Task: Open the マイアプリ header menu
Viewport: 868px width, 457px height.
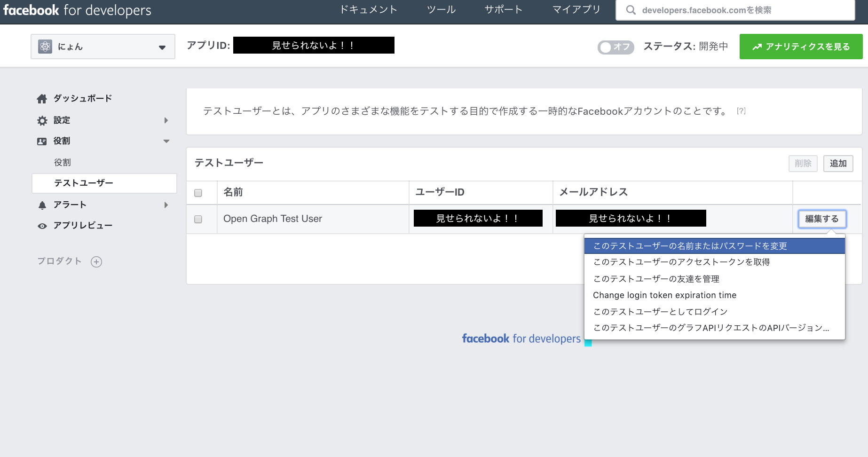Action: click(576, 10)
